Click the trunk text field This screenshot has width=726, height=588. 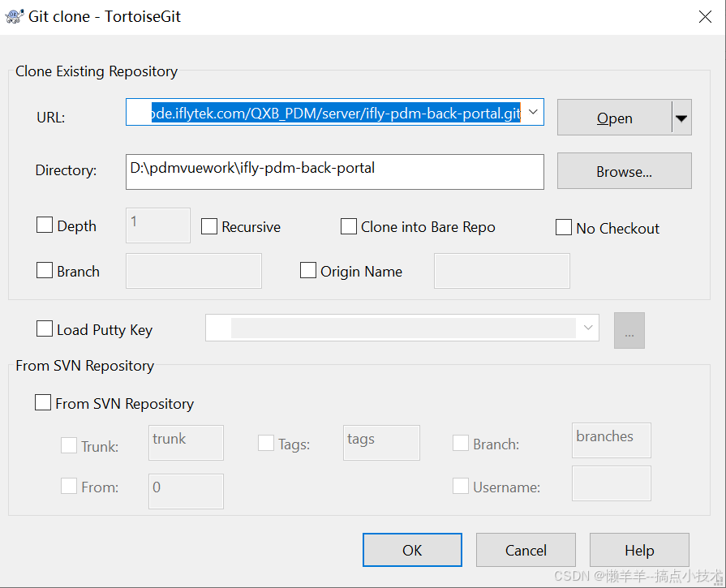186,443
